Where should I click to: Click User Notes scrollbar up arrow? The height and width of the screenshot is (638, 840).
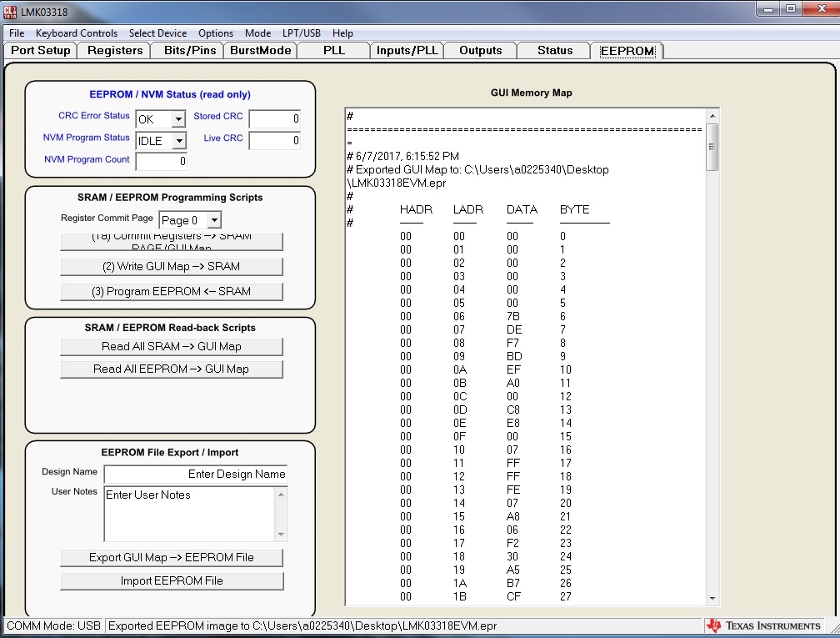(x=282, y=494)
